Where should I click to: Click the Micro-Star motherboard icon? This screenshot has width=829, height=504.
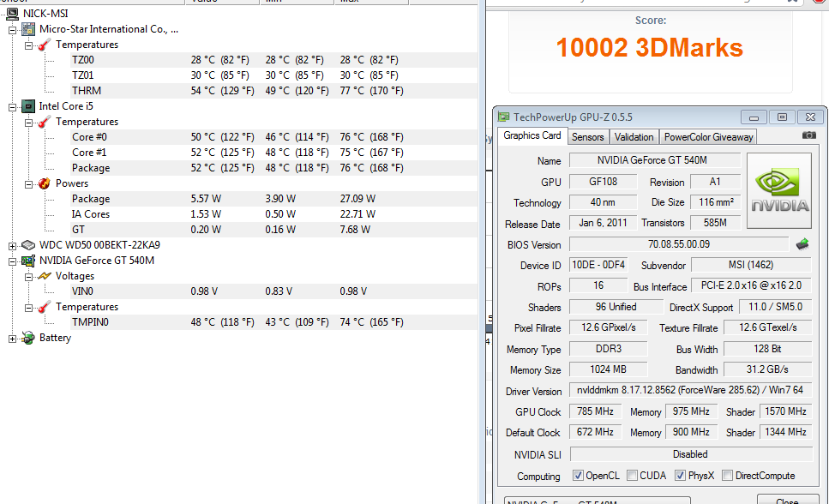pos(28,30)
